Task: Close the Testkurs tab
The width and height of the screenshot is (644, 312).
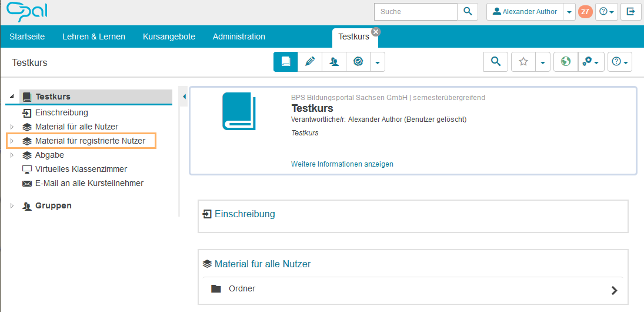Action: click(x=376, y=32)
